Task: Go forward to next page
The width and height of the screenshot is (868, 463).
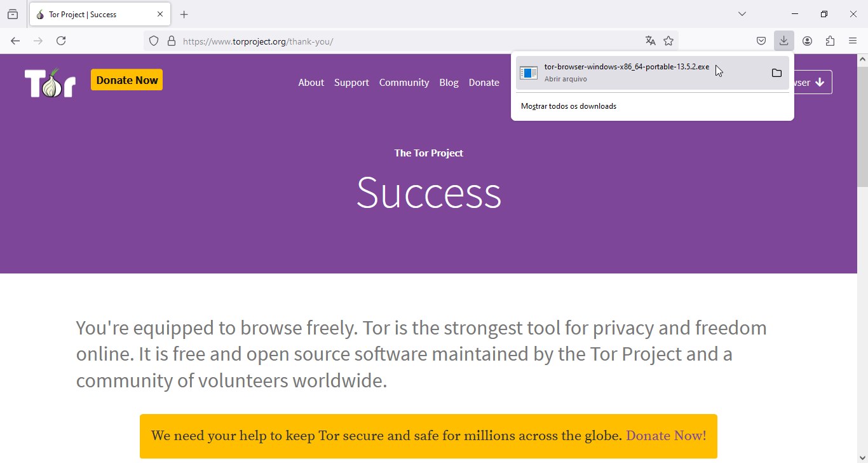Action: (38, 41)
